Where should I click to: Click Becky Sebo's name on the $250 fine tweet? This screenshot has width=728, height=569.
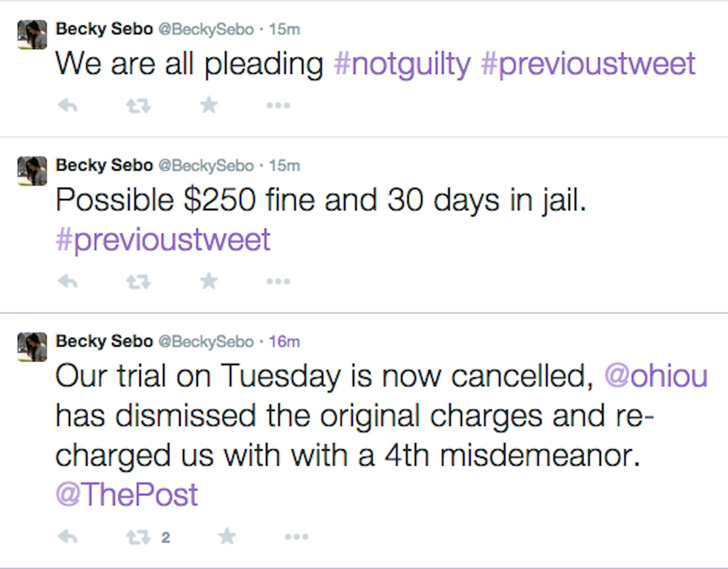104,166
